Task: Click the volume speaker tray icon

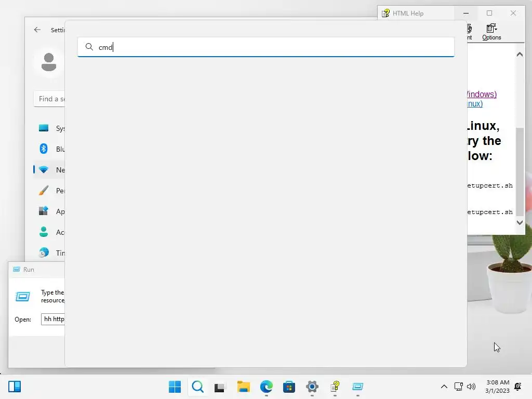Action: [x=471, y=387]
